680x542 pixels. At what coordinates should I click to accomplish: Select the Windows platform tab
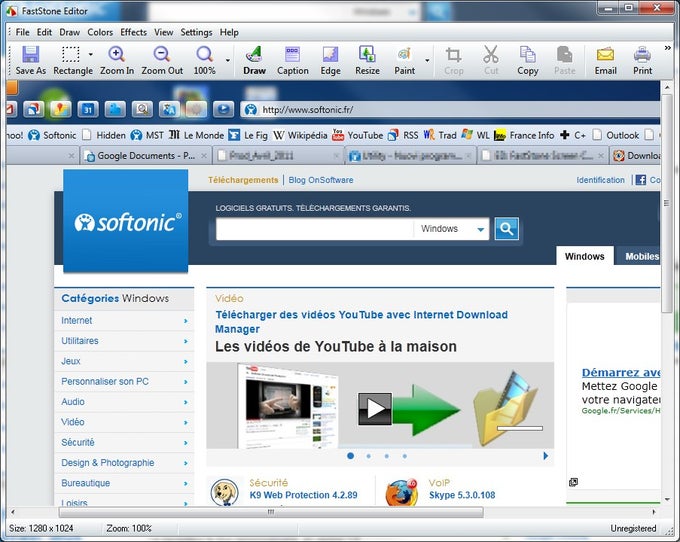(x=585, y=256)
